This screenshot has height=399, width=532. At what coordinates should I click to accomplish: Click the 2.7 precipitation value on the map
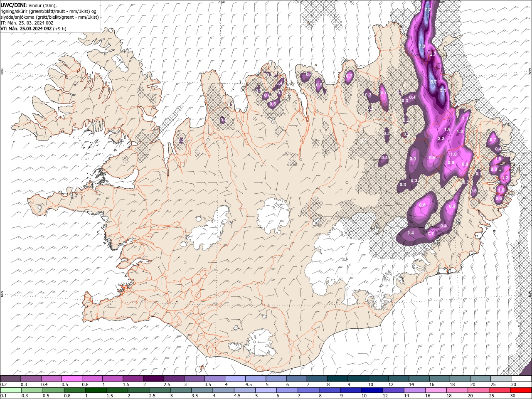(x=433, y=54)
